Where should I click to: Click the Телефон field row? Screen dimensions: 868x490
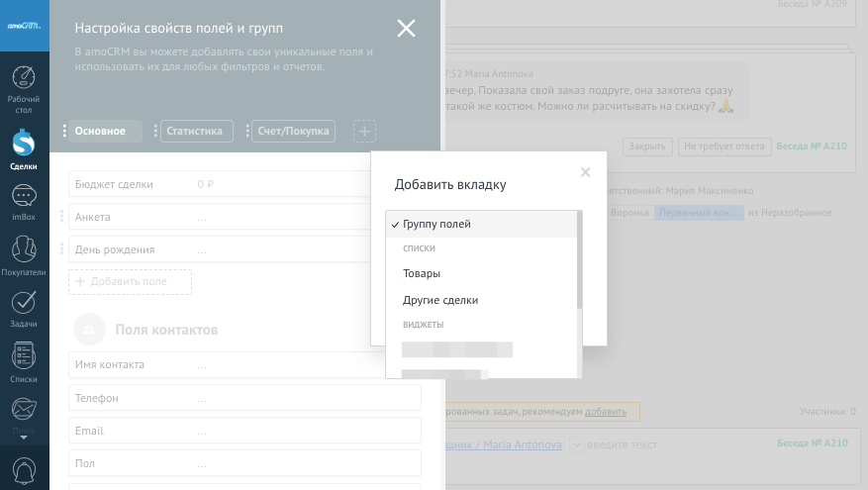[x=244, y=398]
